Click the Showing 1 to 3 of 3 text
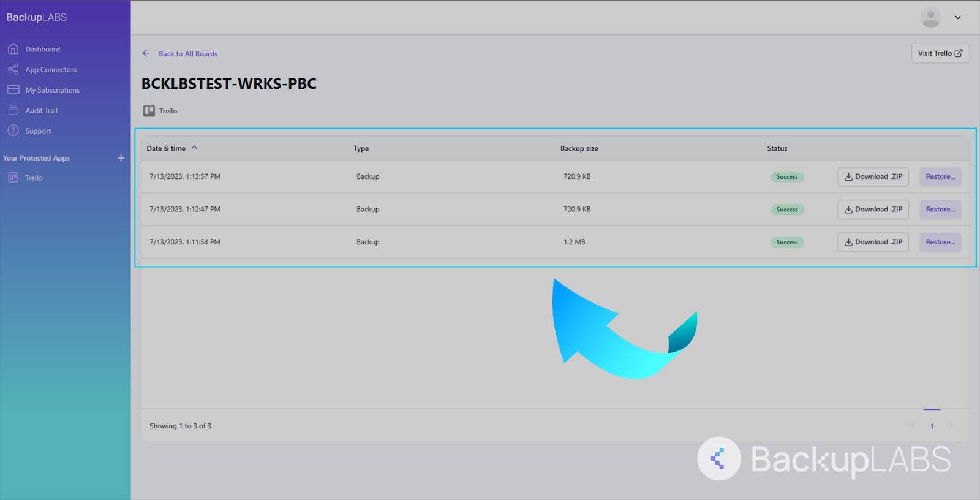980x500 pixels. tap(180, 426)
